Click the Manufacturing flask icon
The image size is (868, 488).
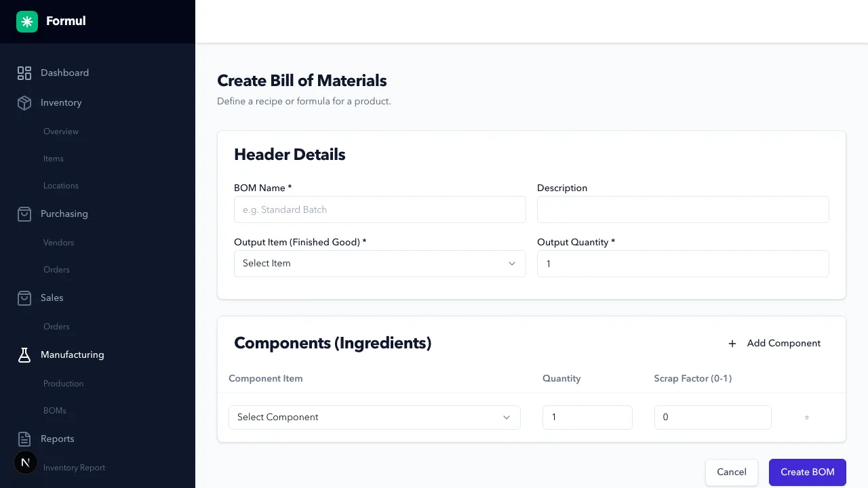pos(24,355)
